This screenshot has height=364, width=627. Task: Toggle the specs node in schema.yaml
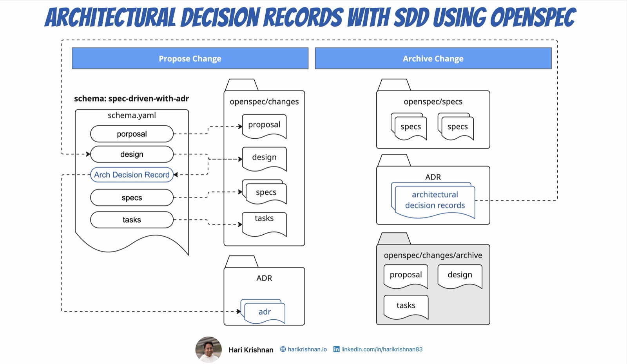point(131,197)
